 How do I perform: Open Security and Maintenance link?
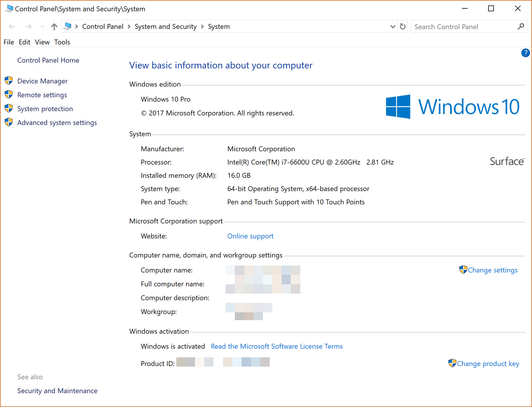(57, 391)
